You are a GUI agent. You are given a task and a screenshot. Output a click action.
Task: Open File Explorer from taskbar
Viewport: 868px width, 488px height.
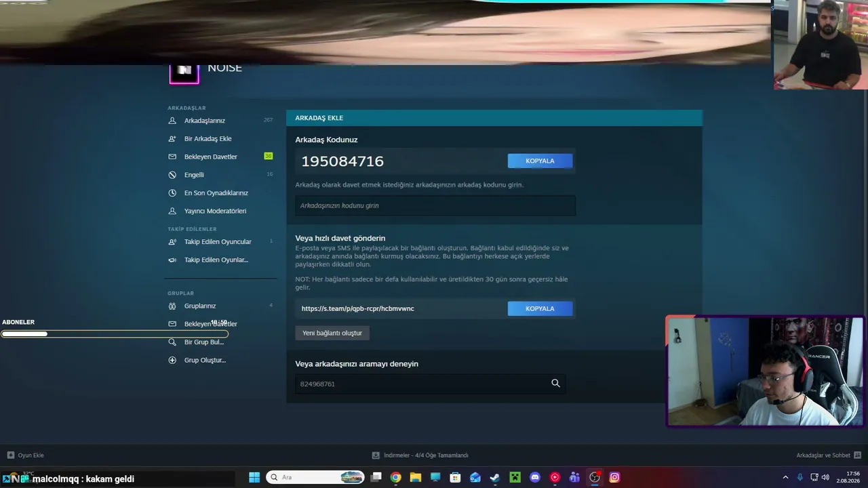[x=416, y=477]
